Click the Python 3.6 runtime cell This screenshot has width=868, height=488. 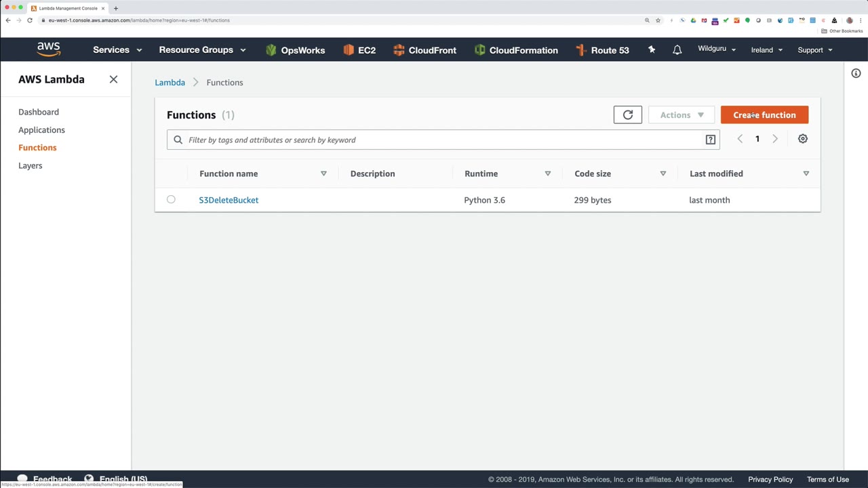484,200
